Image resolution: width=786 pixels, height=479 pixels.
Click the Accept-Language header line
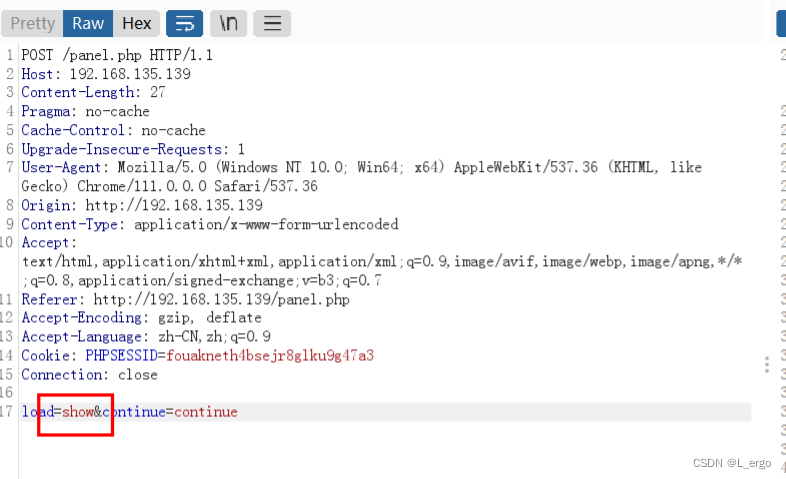(x=146, y=336)
